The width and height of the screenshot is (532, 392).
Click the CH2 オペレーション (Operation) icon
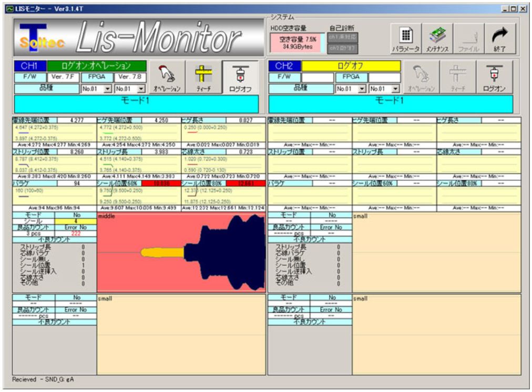pos(418,77)
